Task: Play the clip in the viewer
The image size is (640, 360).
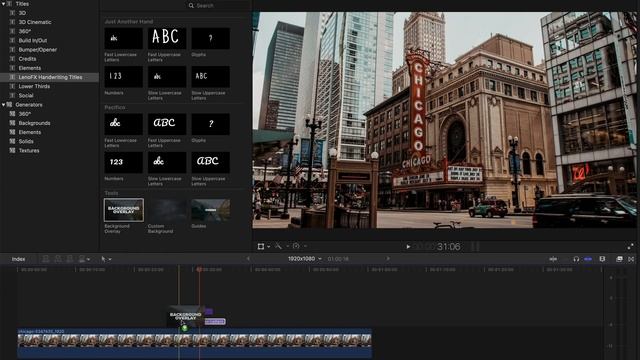Action: [408, 247]
